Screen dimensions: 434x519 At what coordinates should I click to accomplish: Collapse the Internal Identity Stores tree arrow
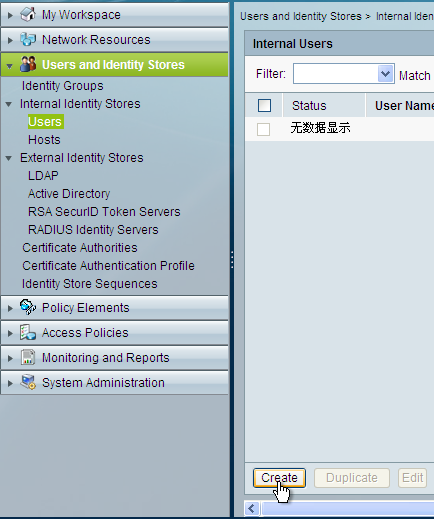coord(9,104)
